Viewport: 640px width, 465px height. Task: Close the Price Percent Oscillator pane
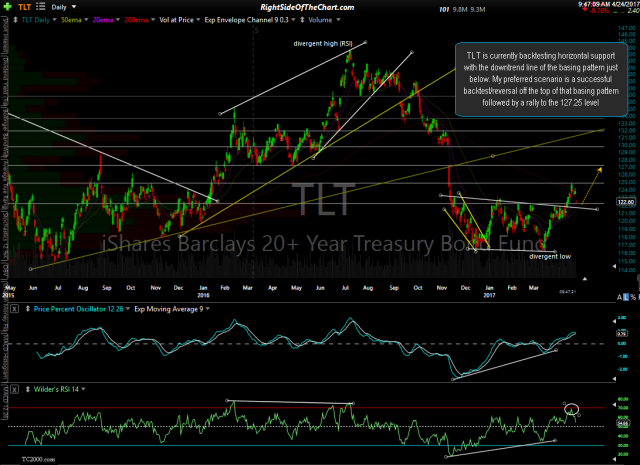coord(14,309)
